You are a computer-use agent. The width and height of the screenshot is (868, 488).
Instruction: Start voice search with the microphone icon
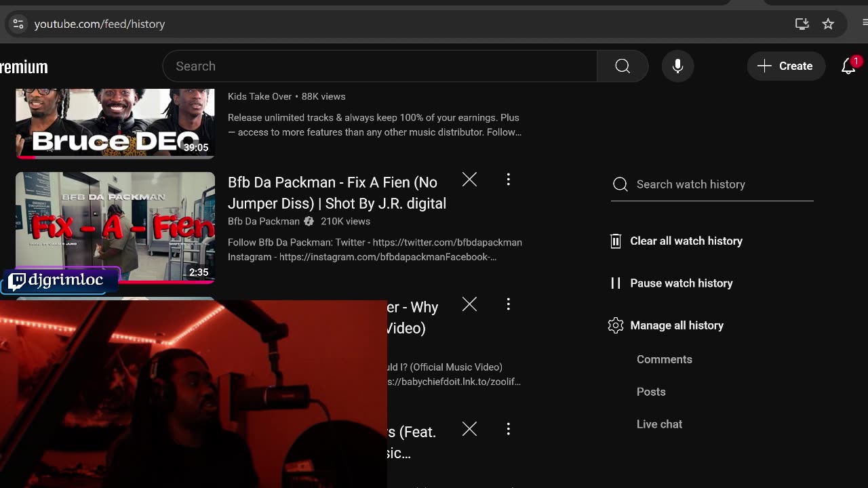(677, 66)
